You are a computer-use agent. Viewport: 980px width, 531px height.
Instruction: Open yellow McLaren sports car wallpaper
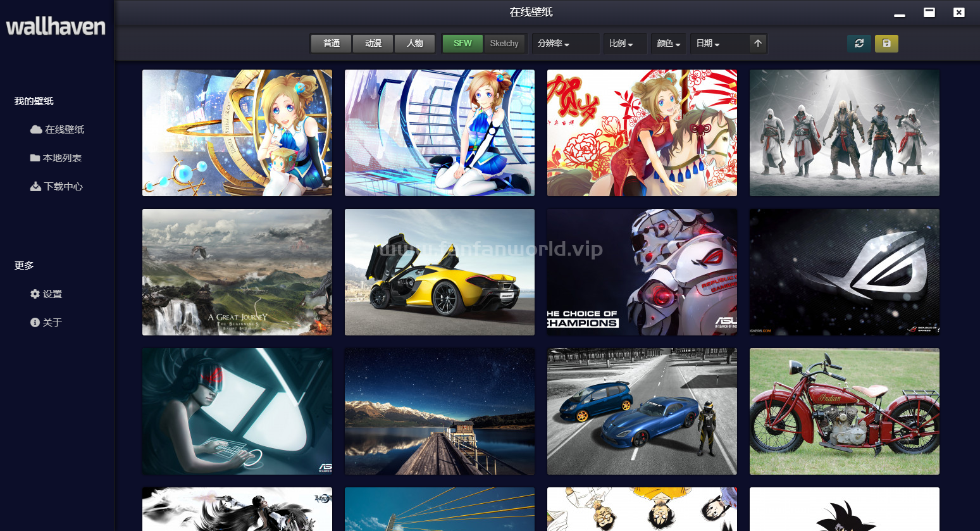[440, 272]
